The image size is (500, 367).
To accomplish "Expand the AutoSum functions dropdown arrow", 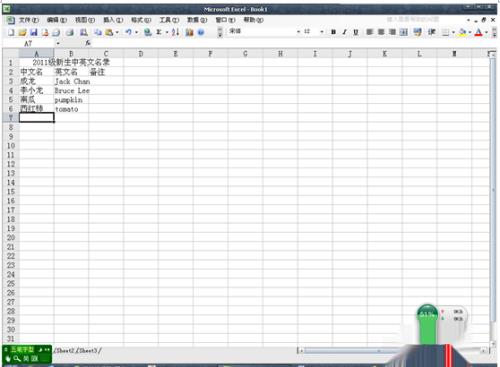I will pyautogui.click(x=167, y=32).
